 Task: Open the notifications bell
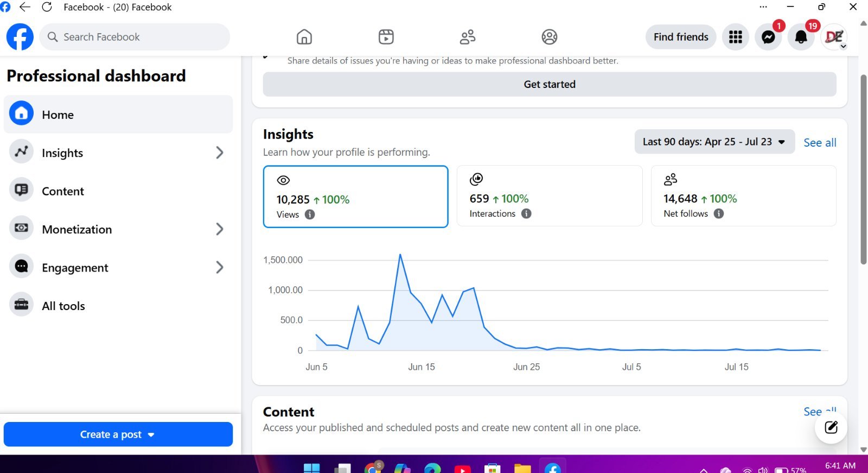click(x=801, y=37)
